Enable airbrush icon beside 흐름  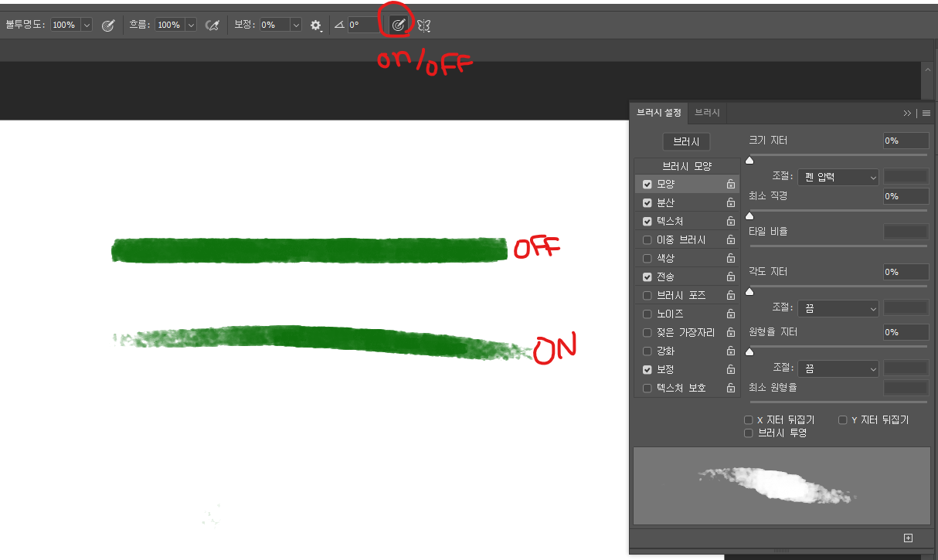(212, 25)
